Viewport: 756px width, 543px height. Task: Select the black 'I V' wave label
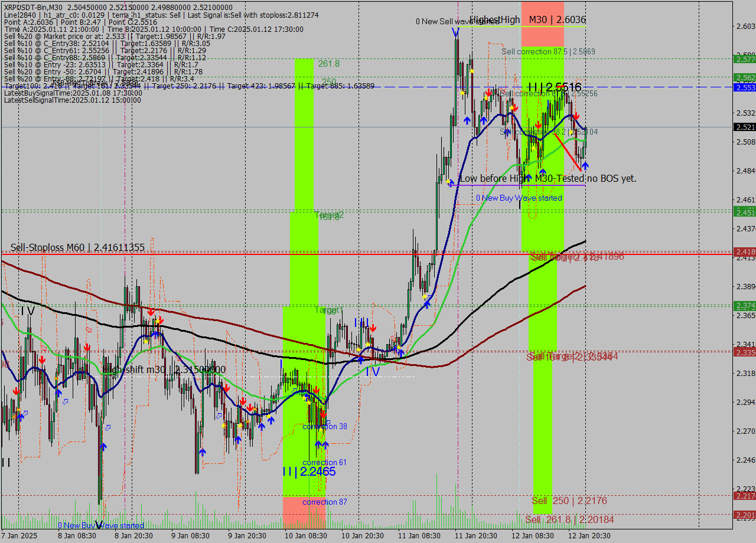27,310
